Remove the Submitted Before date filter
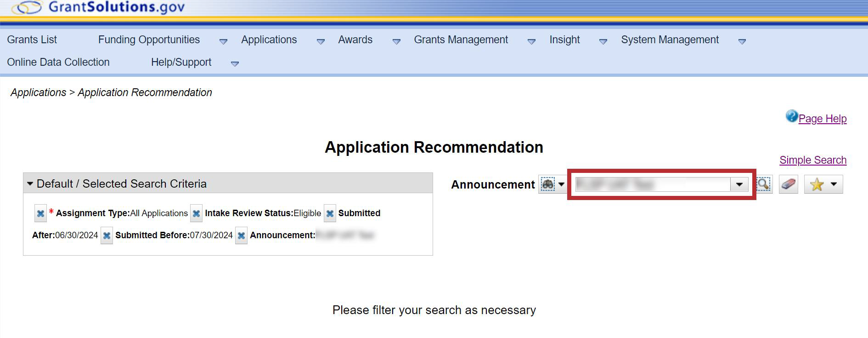The image size is (868, 338). click(x=107, y=235)
